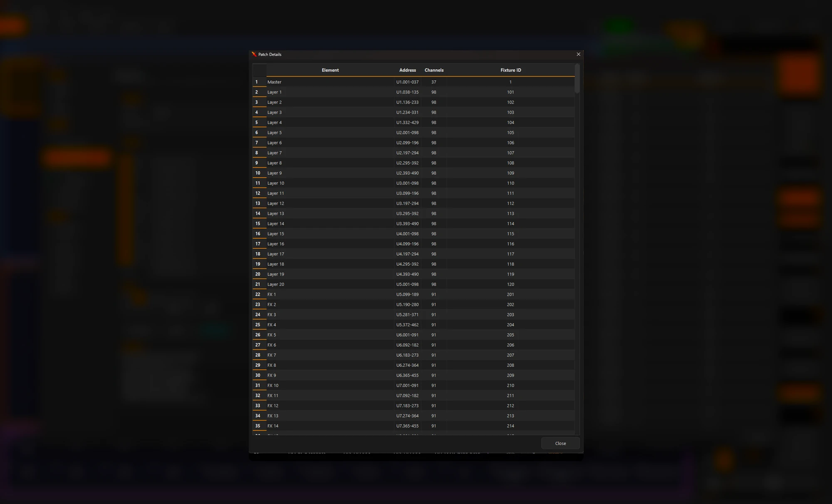The image size is (832, 504).
Task: Select the FX 14 row
Action: (x=414, y=426)
